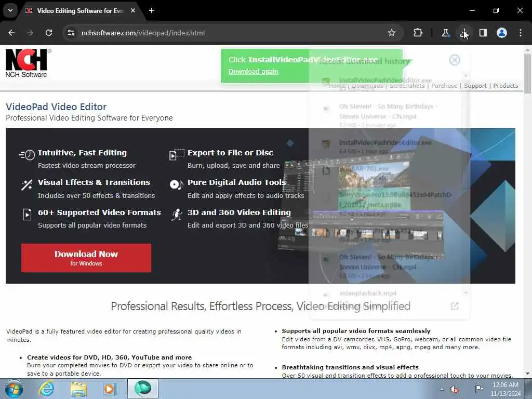This screenshot has width=532, height=399.
Task: Toggle the Downloads toolbar icon
Action: click(x=464, y=33)
